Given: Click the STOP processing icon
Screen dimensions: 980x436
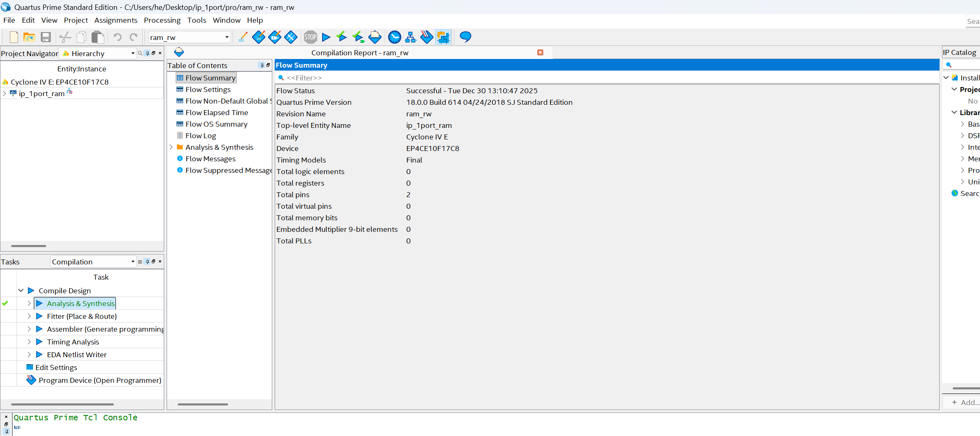Looking at the screenshot, I should pyautogui.click(x=311, y=37).
